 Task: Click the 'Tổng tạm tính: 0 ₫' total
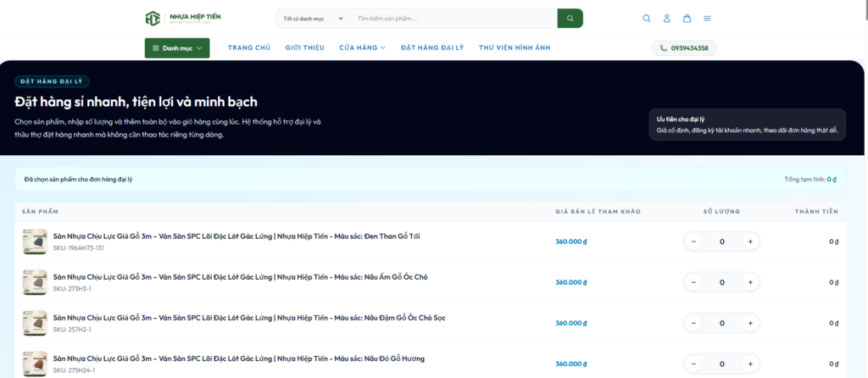tap(810, 180)
